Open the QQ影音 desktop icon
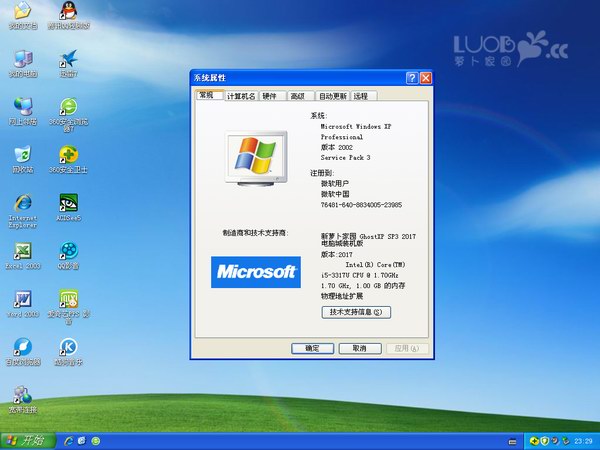The image size is (600, 450). [68, 252]
